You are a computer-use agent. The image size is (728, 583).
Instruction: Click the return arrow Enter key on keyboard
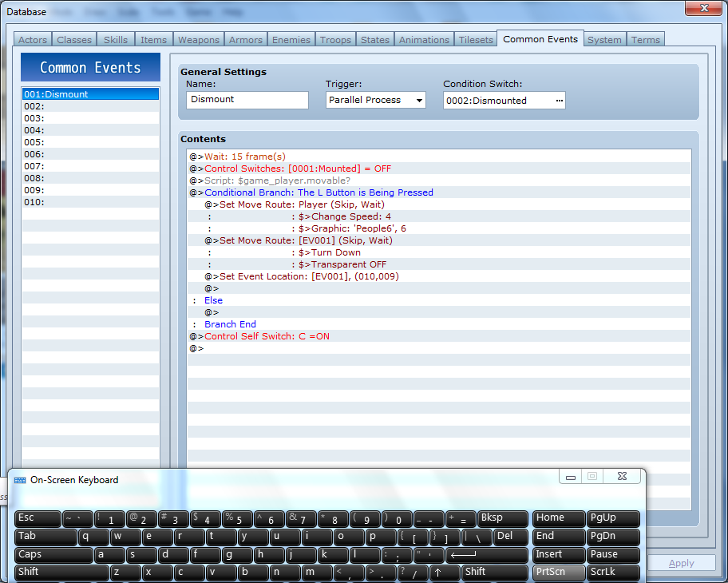(487, 555)
